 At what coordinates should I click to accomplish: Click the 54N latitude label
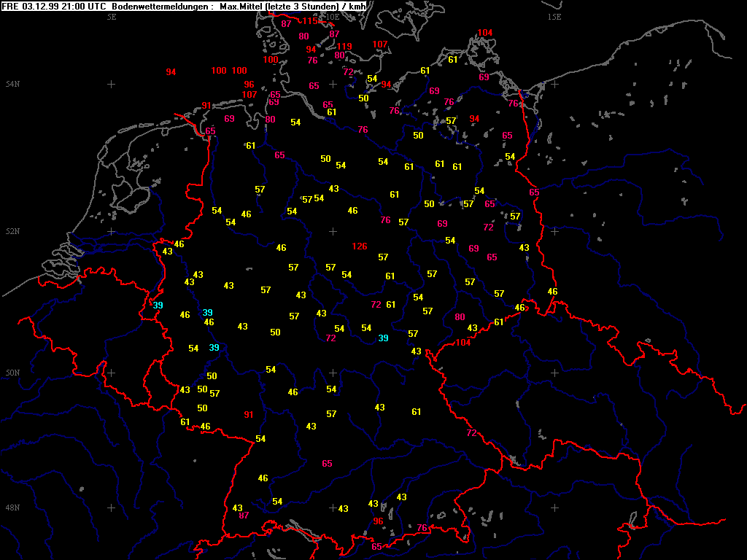12,85
